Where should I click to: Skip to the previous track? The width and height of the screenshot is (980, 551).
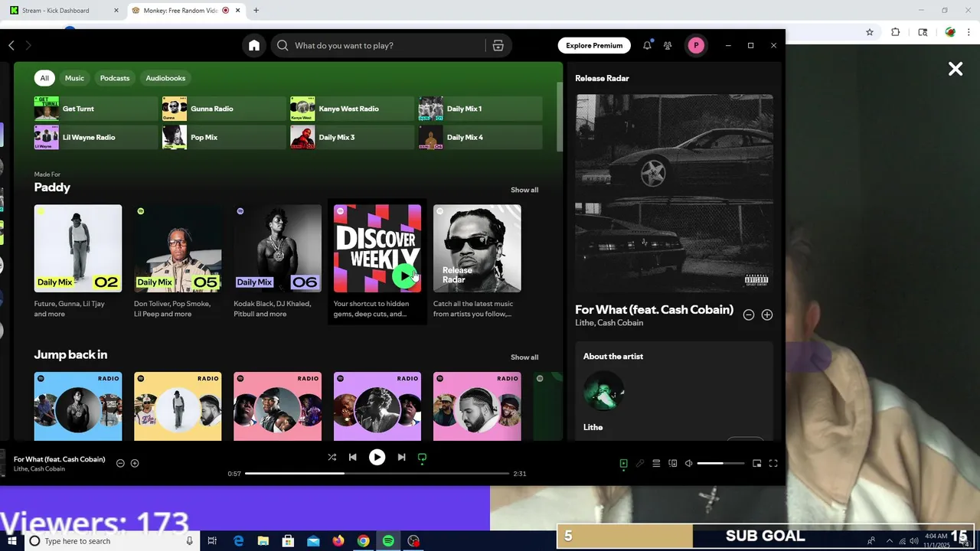pyautogui.click(x=352, y=457)
